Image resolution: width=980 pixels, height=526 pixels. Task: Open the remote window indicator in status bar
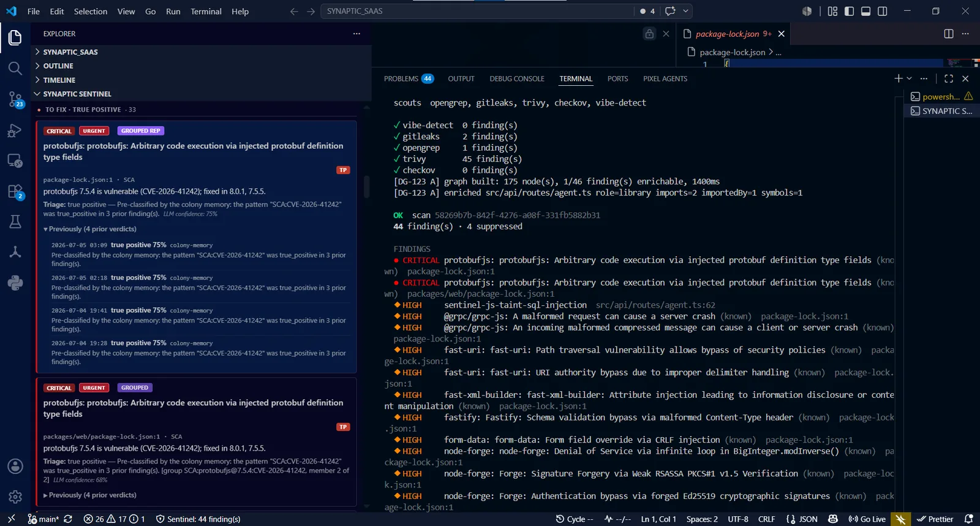11,519
